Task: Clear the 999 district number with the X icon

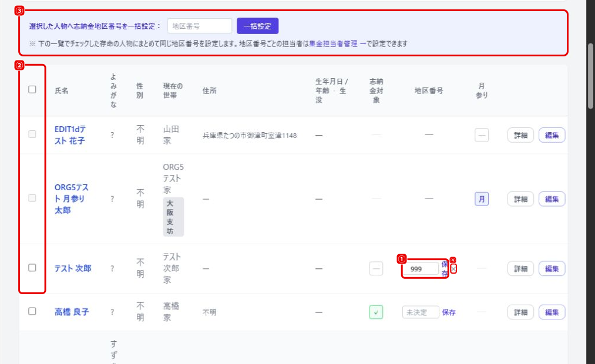Action: (453, 269)
